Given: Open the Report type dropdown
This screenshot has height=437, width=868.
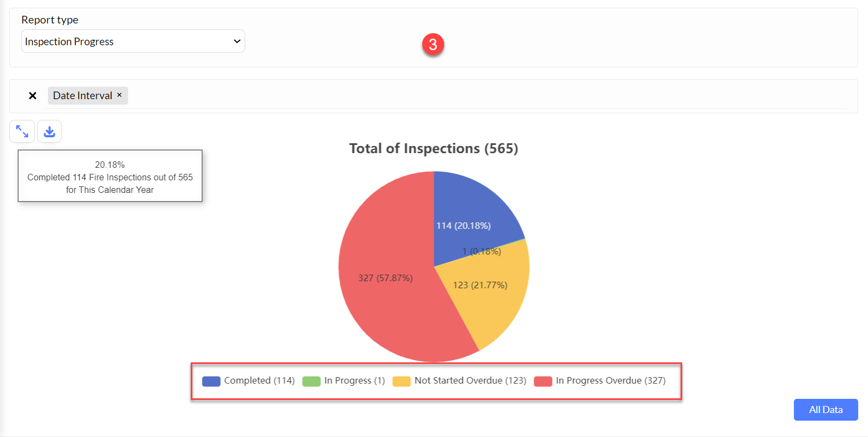Looking at the screenshot, I should click(133, 41).
